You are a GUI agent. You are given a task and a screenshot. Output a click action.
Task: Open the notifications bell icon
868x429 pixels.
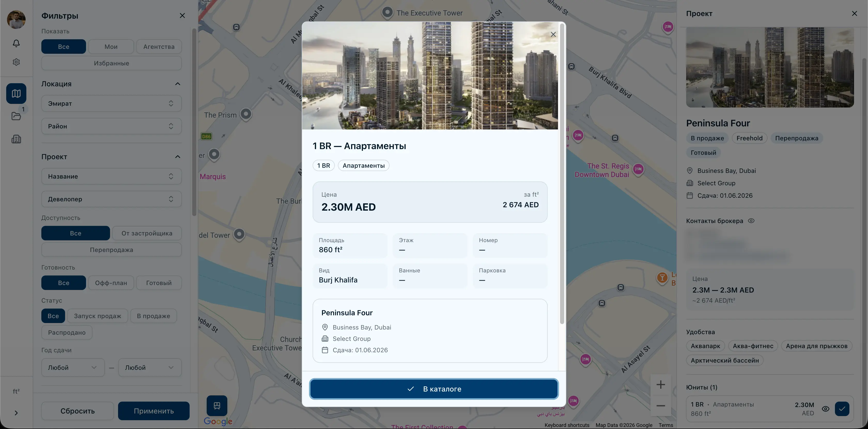(16, 43)
